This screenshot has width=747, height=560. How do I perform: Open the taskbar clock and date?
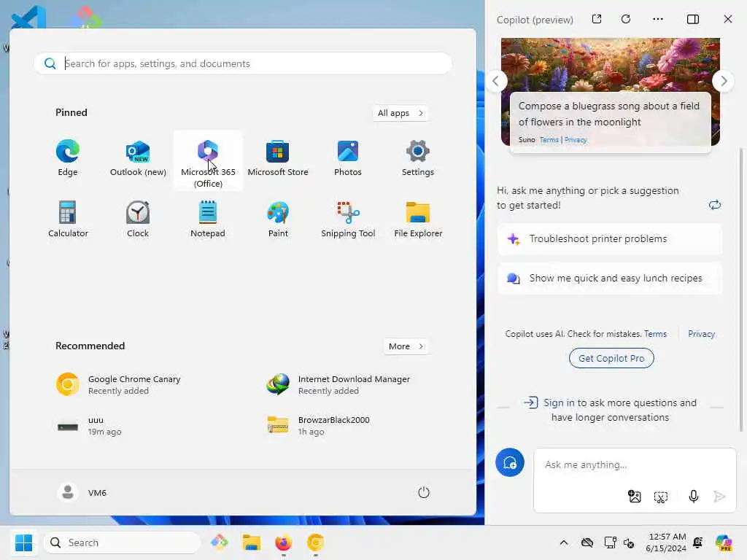(x=666, y=542)
